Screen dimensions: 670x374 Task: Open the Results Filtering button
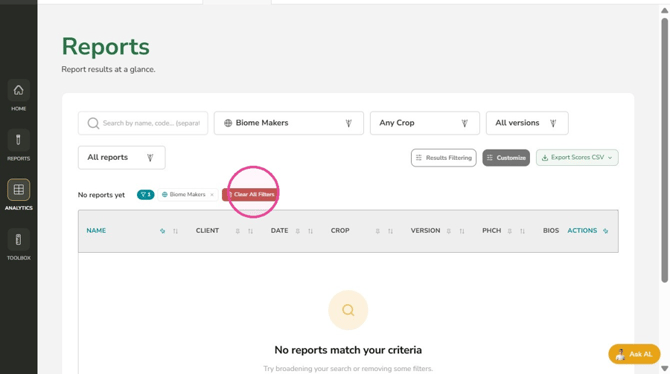(x=444, y=158)
